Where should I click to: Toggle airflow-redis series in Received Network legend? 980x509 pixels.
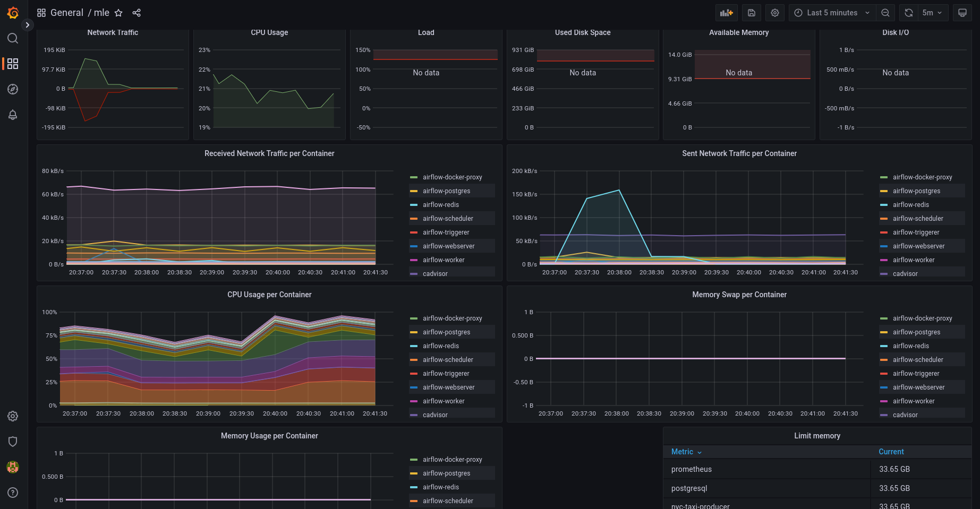[x=440, y=205]
